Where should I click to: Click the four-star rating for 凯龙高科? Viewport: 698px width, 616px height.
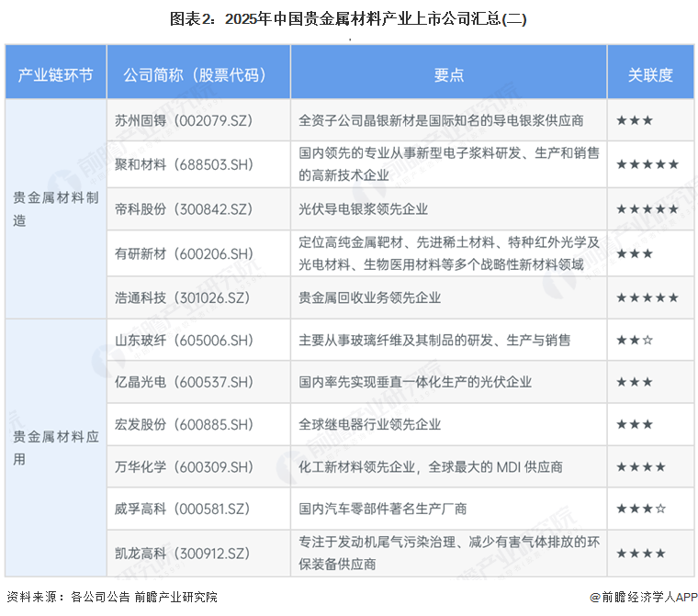[641, 554]
